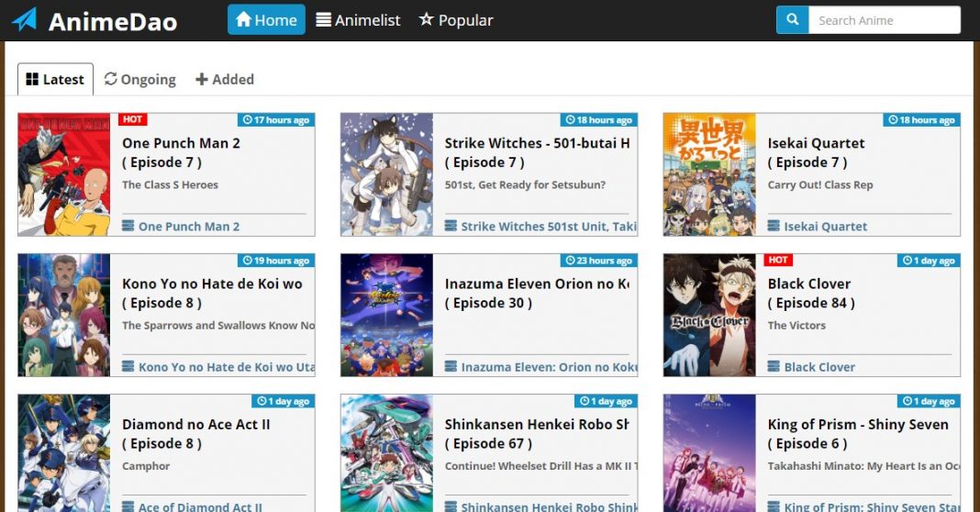Image resolution: width=980 pixels, height=512 pixels.
Task: Click the AnimeDao paper plane logo icon
Action: pos(25,19)
